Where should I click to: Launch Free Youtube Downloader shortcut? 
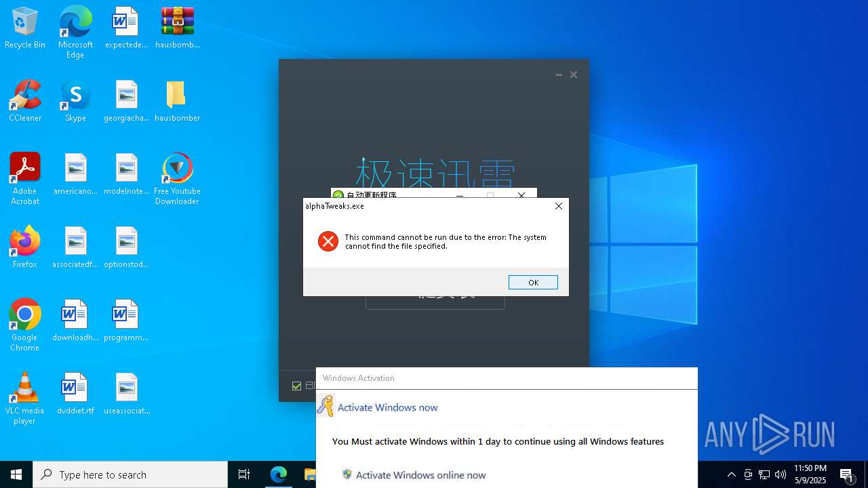pyautogui.click(x=177, y=179)
